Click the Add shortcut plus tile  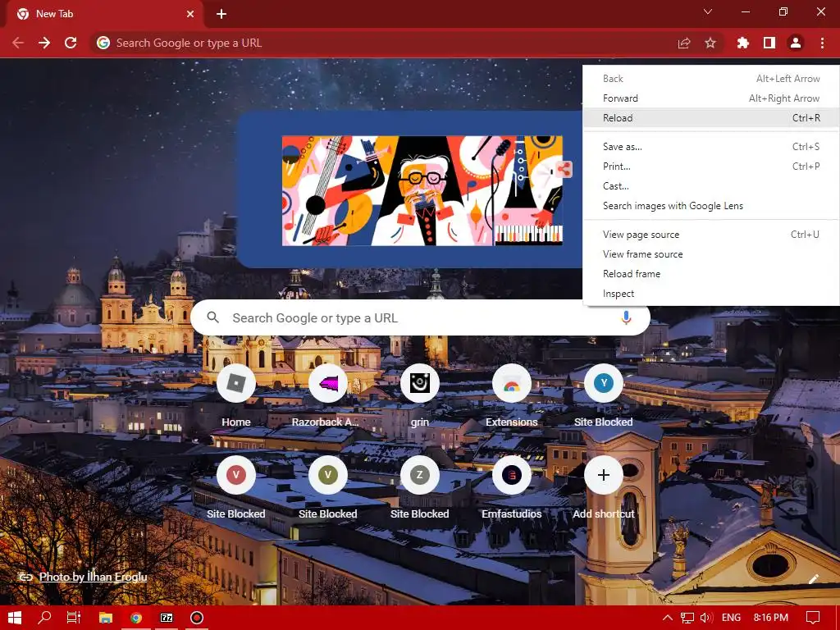click(604, 488)
